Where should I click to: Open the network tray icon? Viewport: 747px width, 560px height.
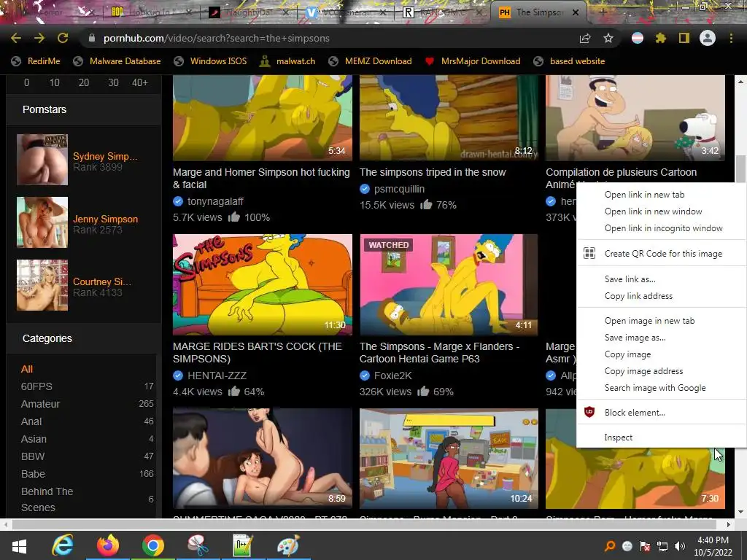[662, 546]
